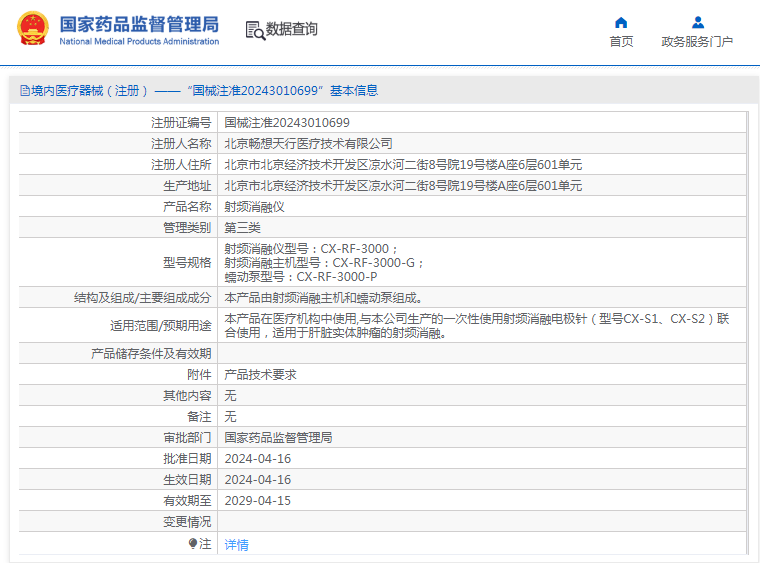The width and height of the screenshot is (760, 563).
Task: Click 生效日期 value 2024-04-16
Action: point(258,480)
